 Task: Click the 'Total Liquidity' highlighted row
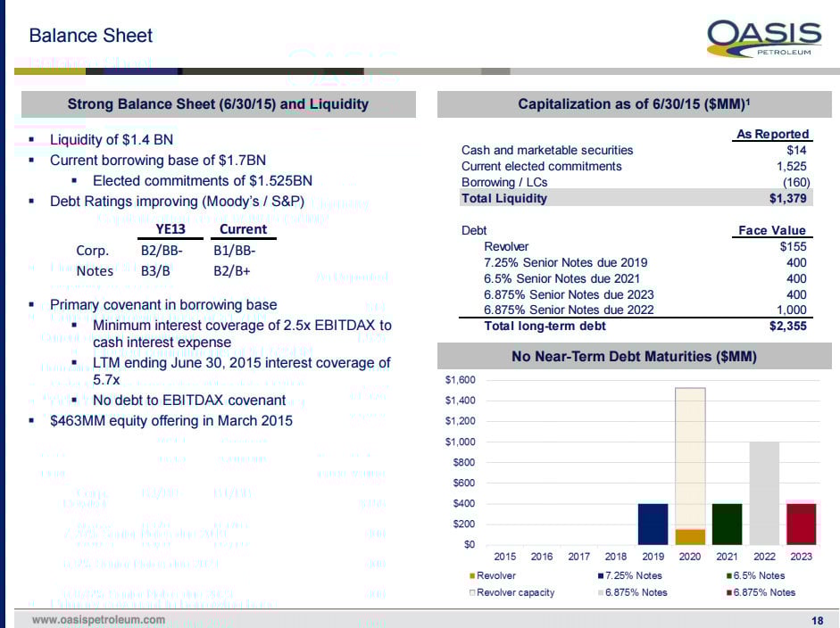[x=634, y=198]
